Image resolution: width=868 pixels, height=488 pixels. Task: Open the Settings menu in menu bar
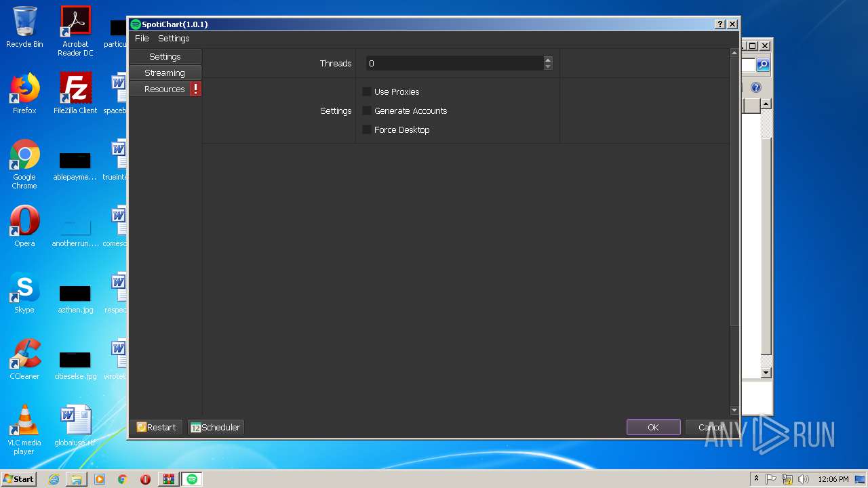tap(174, 39)
